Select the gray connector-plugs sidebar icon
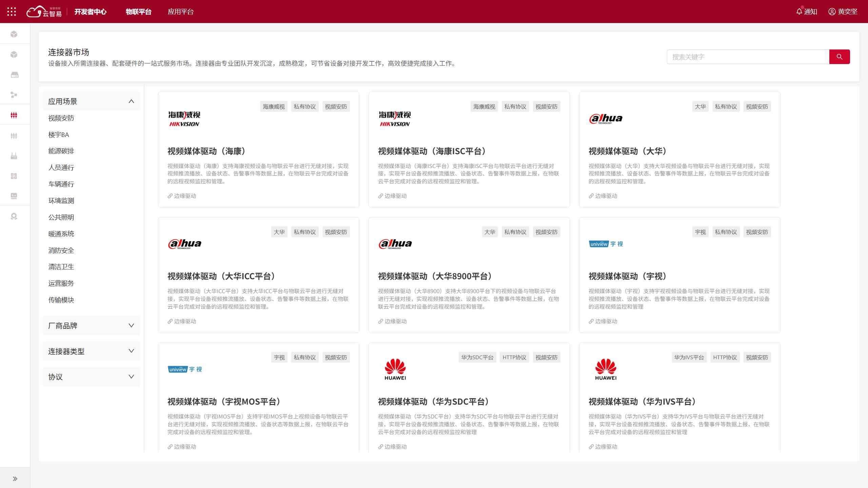 (x=14, y=136)
